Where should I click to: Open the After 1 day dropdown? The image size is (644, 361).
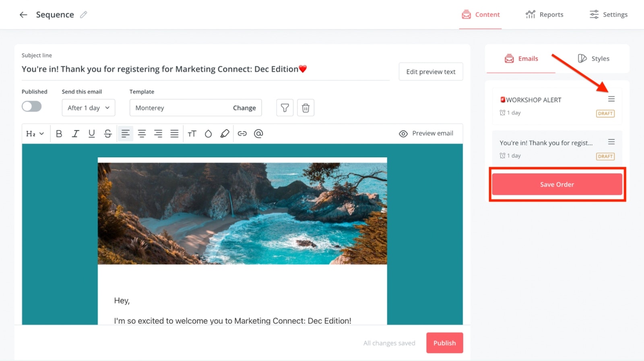click(x=89, y=108)
